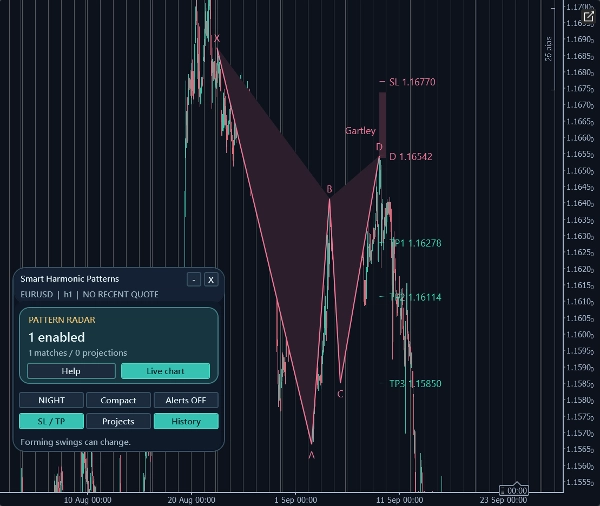Viewport: 600px width, 506px height.
Task: Toggle Compact panel view
Action: (x=118, y=400)
